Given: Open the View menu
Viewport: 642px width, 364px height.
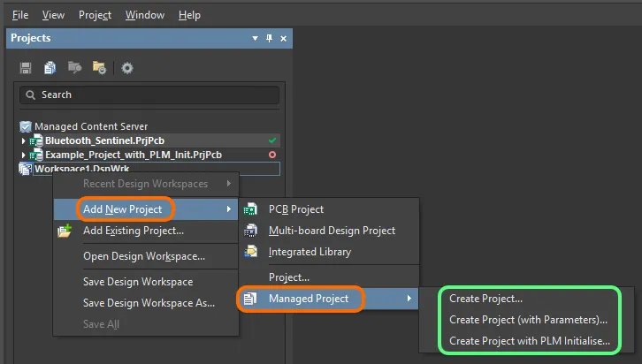Looking at the screenshot, I should pyautogui.click(x=53, y=15).
